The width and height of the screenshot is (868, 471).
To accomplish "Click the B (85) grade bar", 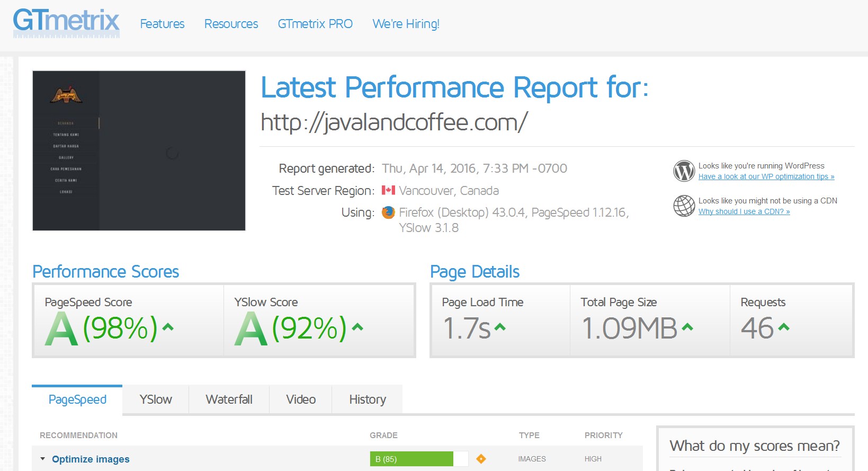I will [419, 459].
